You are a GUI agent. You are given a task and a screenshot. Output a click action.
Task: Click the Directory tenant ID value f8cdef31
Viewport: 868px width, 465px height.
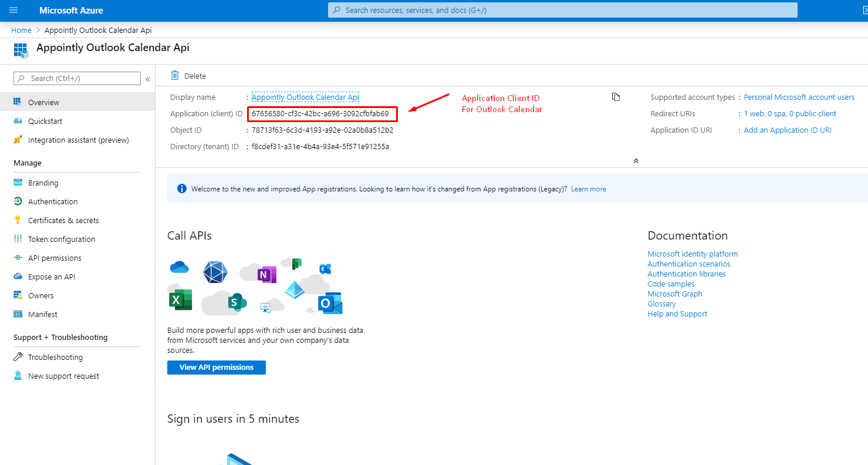coord(320,147)
